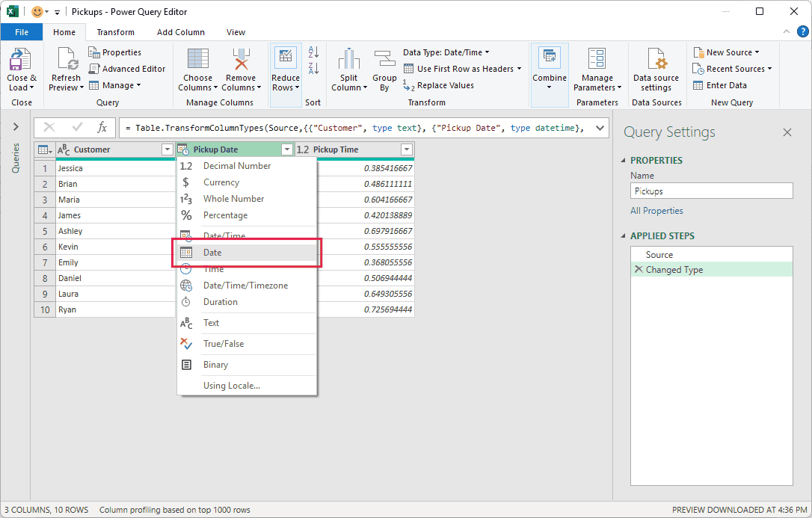Viewport: 812px width, 518px height.
Task: Collapse the PROPERTIES section
Action: pos(624,161)
